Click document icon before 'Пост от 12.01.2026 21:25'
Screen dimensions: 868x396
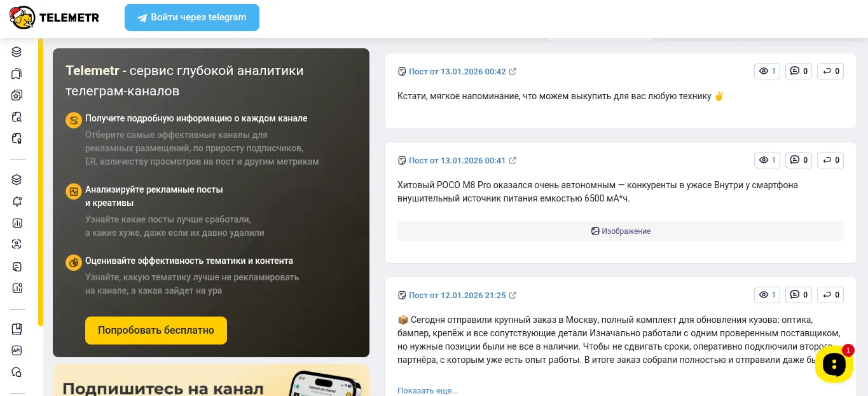pyautogui.click(x=402, y=296)
